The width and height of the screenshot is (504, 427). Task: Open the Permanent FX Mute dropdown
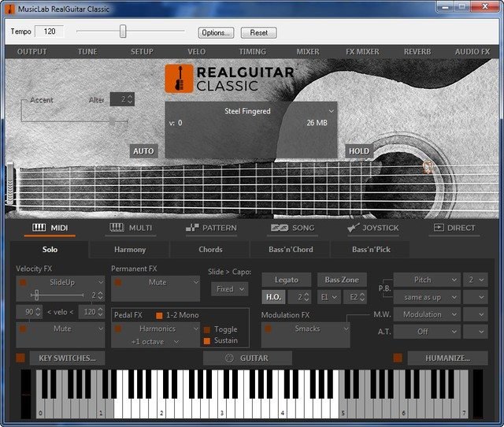tap(196, 282)
